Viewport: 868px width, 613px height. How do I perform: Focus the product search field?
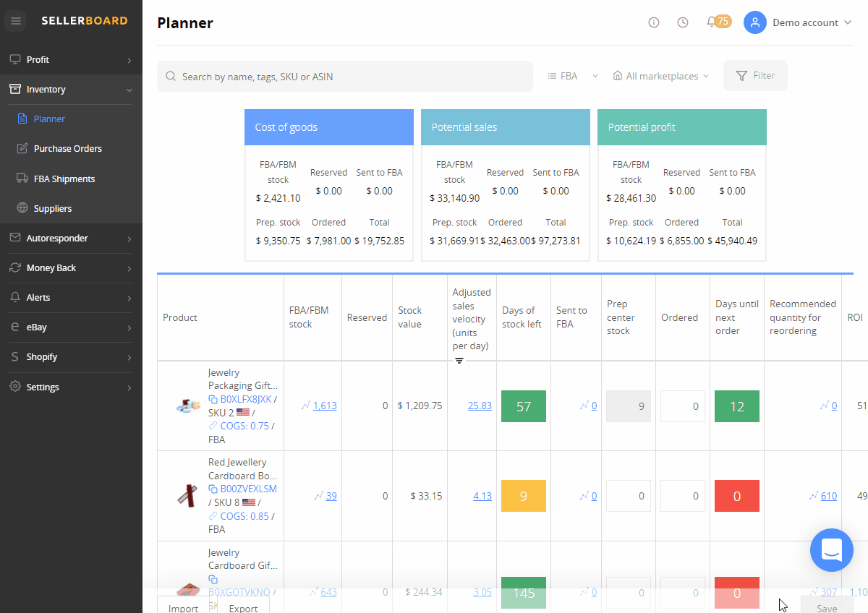pos(345,77)
